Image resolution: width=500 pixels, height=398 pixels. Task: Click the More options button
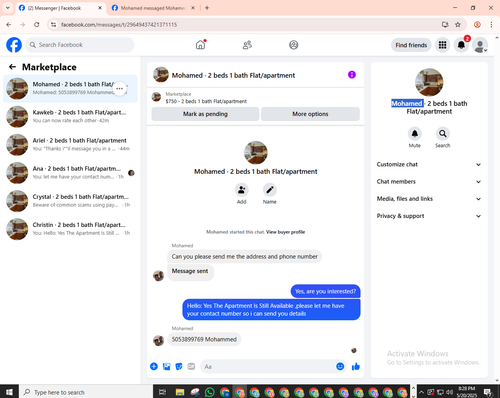(310, 114)
